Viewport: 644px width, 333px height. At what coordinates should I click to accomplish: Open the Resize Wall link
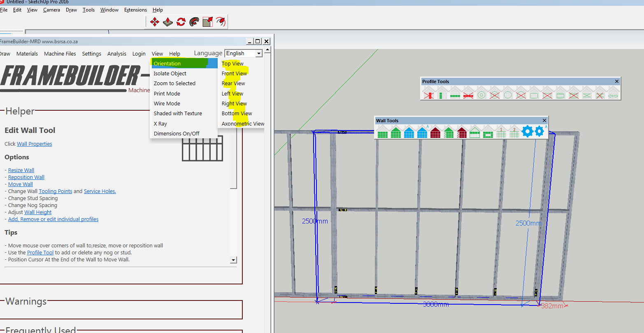point(21,170)
